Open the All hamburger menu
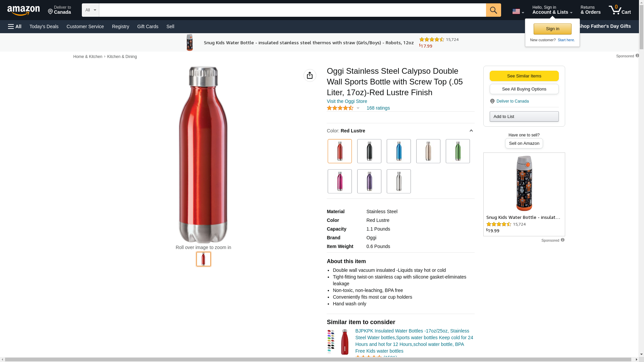Screen dimensions: 644x362 (15, 26)
